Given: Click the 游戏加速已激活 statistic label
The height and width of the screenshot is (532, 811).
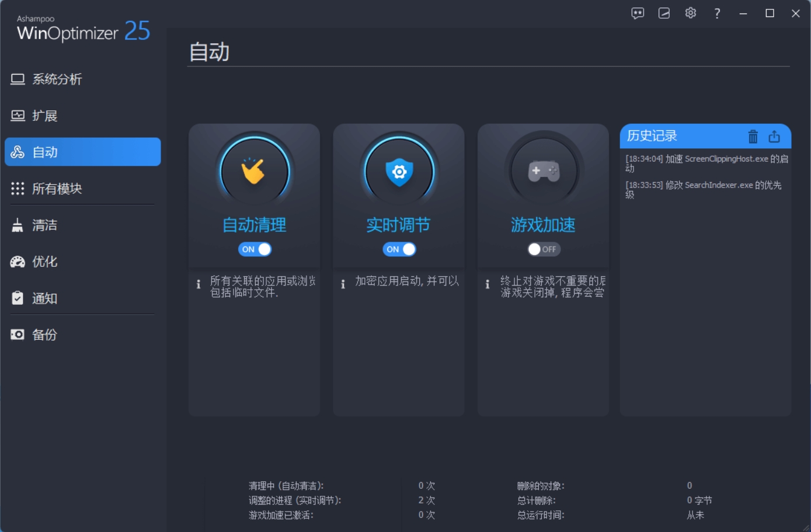Looking at the screenshot, I should tap(281, 515).
